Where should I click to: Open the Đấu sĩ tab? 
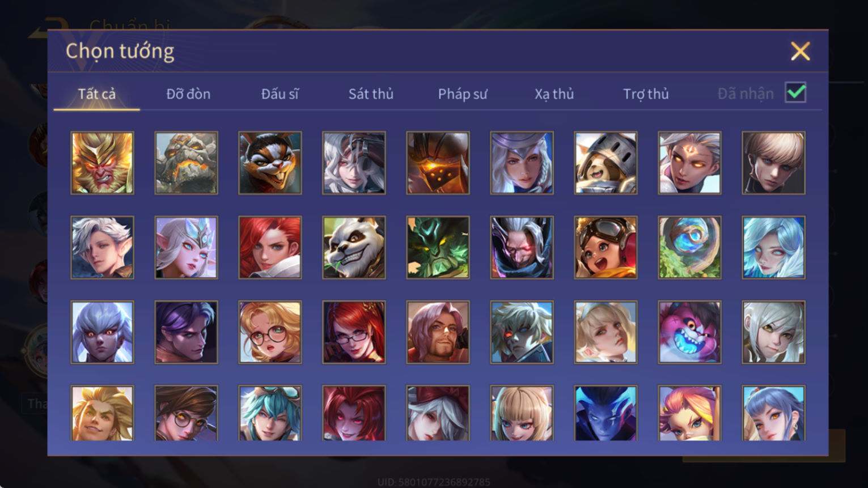click(x=280, y=94)
